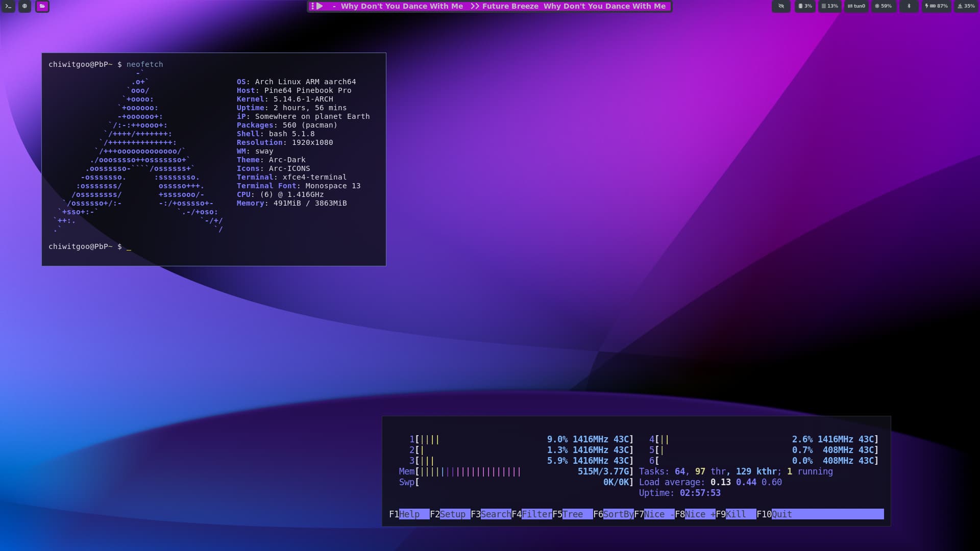Click "Theme: Arc-Dark" text
The height and width of the screenshot is (551, 980).
coord(271,160)
